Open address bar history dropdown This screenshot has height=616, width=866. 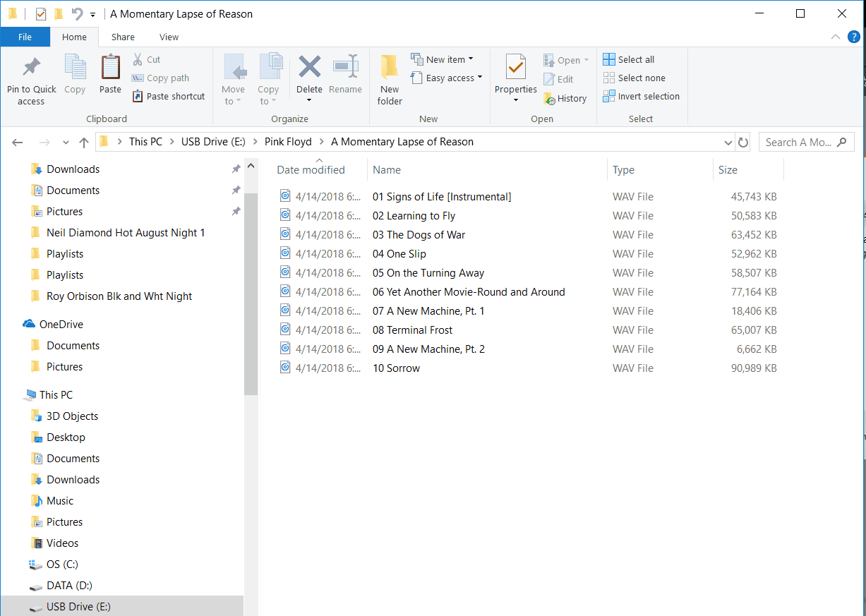(728, 143)
